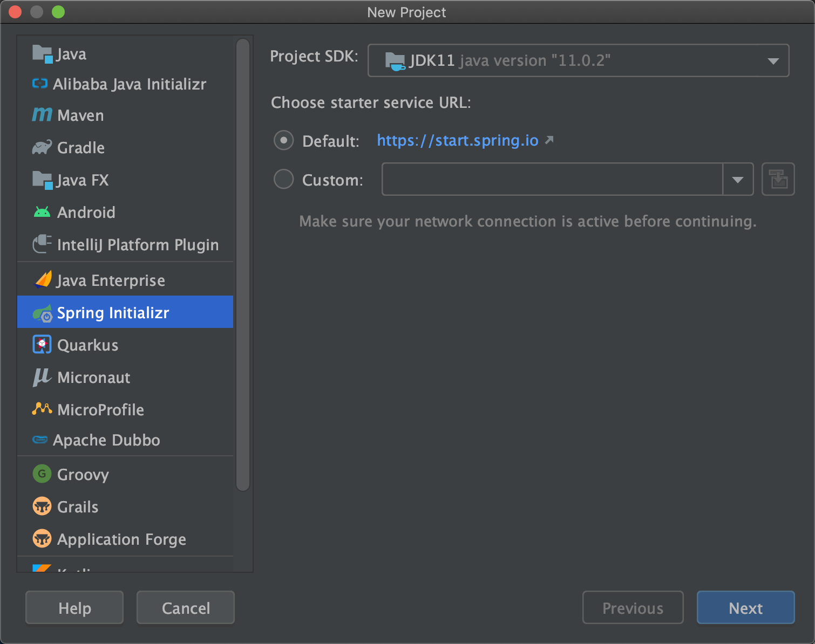
Task: Select Spring Initializr entry
Action: pyautogui.click(x=125, y=312)
